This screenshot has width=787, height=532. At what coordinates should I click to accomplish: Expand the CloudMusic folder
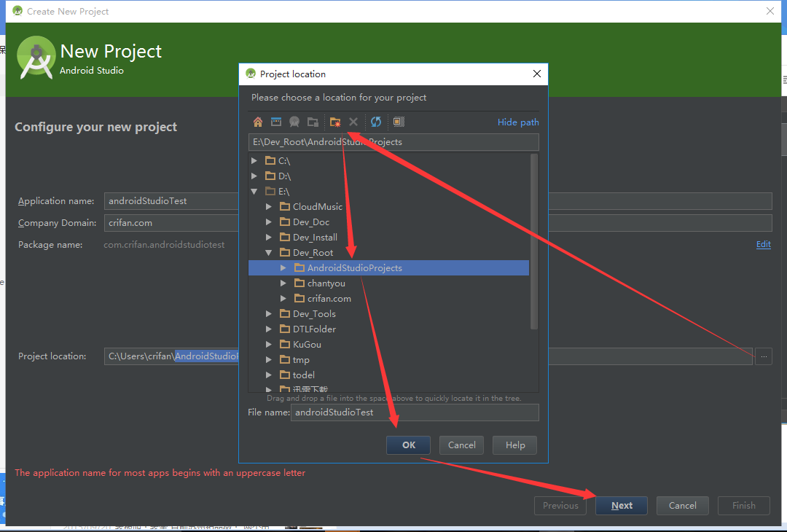click(268, 207)
